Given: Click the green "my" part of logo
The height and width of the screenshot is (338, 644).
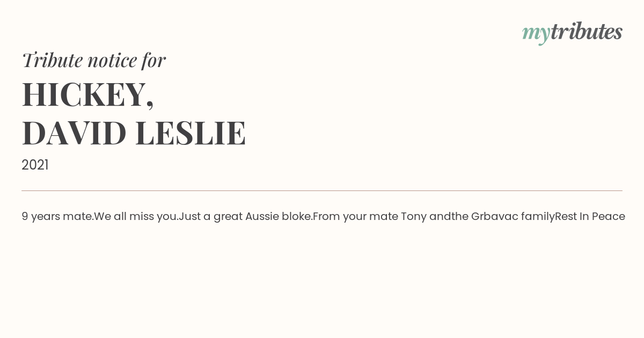Looking at the screenshot, I should [536, 33].
